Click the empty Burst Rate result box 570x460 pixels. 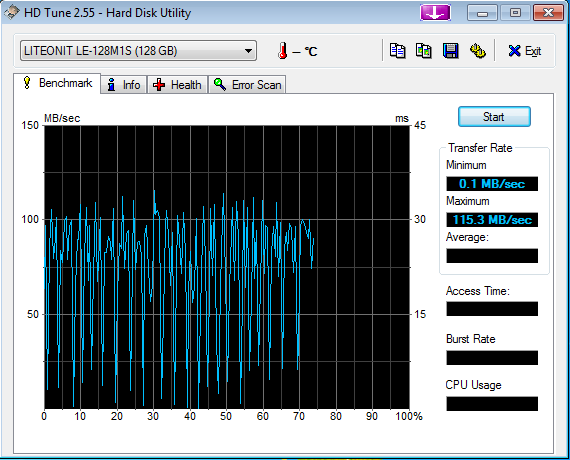click(x=492, y=358)
